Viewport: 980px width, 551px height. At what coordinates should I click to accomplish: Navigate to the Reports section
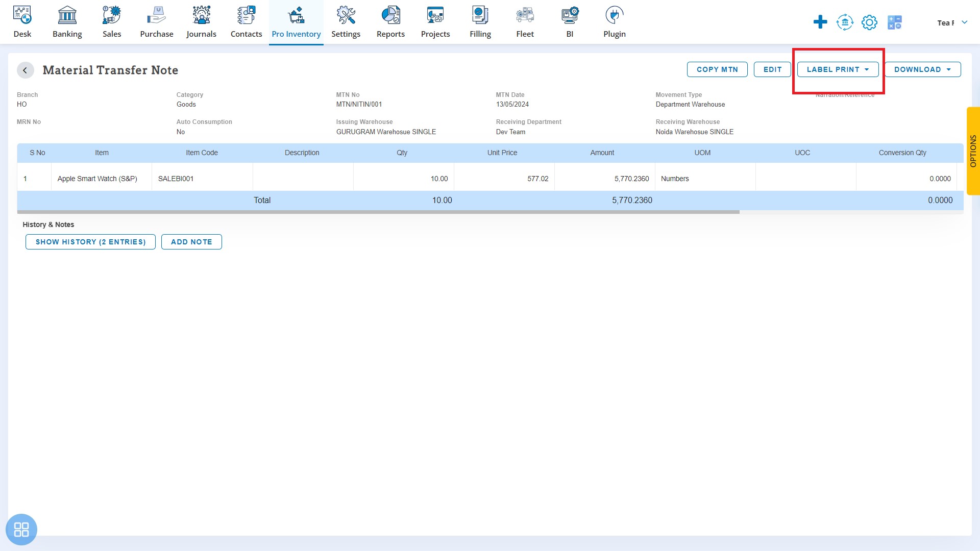pos(390,22)
